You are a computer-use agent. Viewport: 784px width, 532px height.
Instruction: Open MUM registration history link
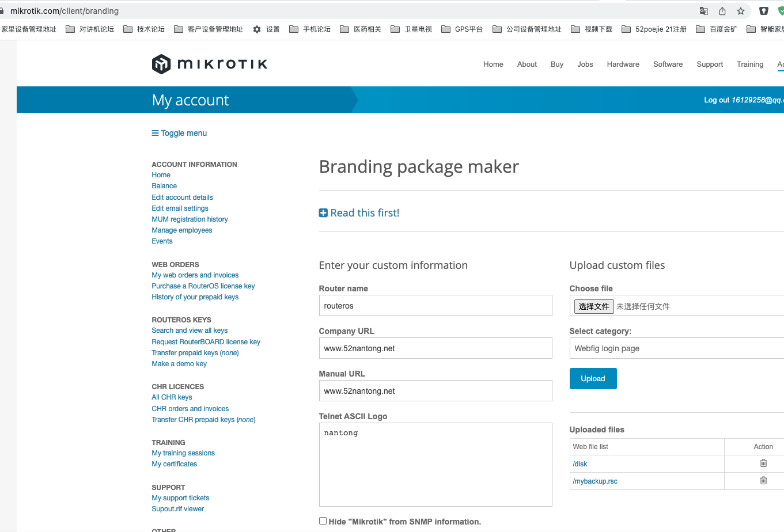click(190, 219)
